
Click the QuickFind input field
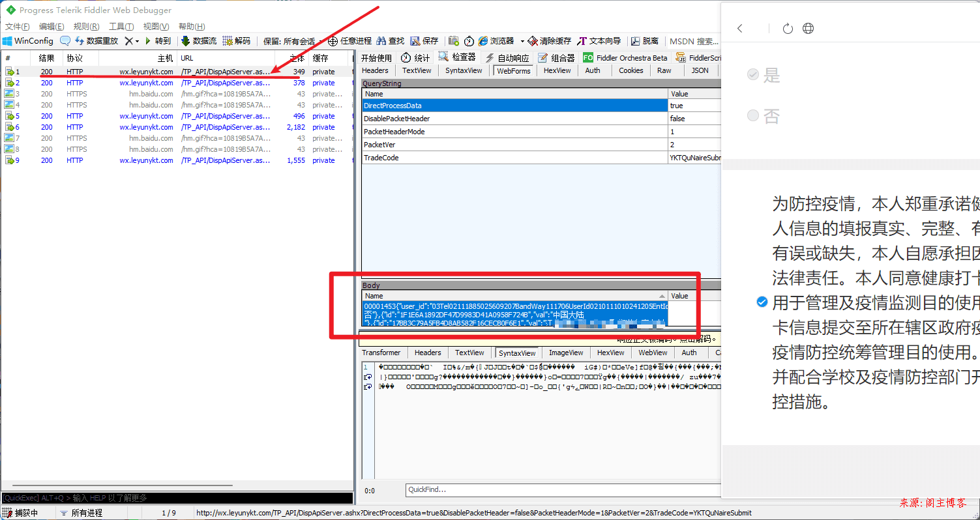tap(562, 490)
